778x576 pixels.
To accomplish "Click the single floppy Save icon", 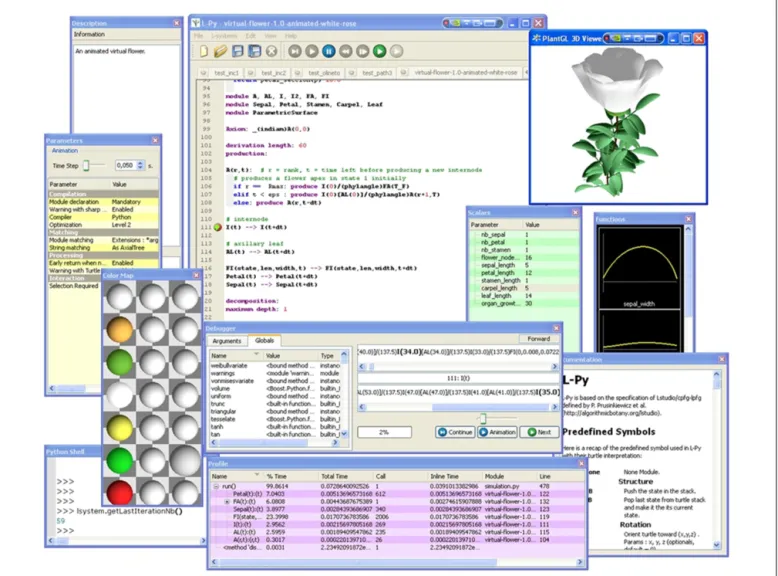I will click(x=238, y=51).
